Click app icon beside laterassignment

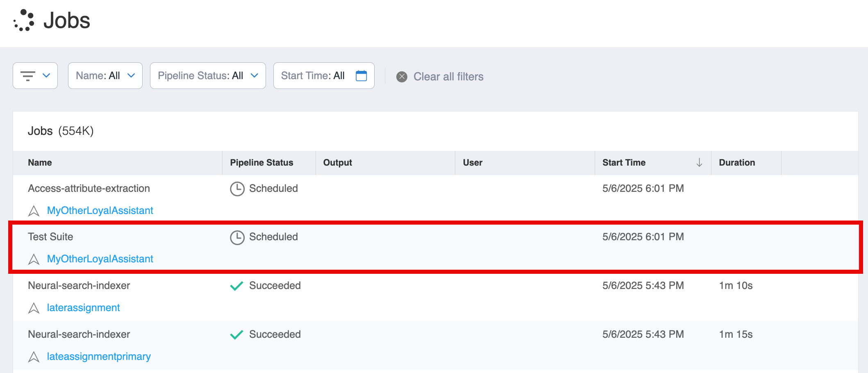[x=34, y=308]
